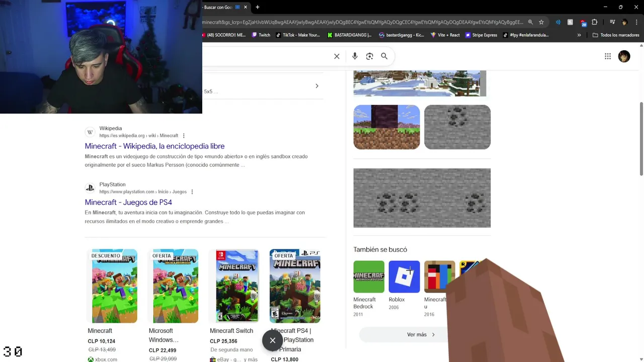Open the #fpy #enlafarandula bookmark
644x362 pixels.
(x=526, y=35)
